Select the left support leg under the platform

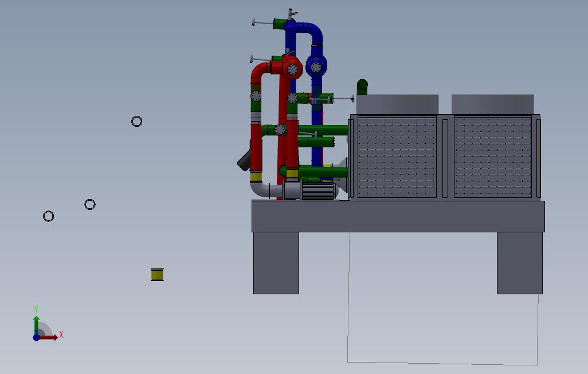click(x=276, y=263)
